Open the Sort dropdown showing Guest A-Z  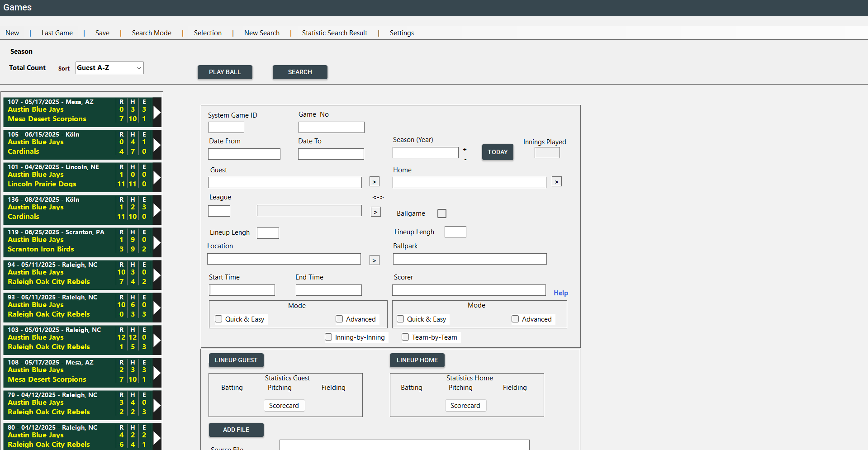pyautogui.click(x=109, y=68)
